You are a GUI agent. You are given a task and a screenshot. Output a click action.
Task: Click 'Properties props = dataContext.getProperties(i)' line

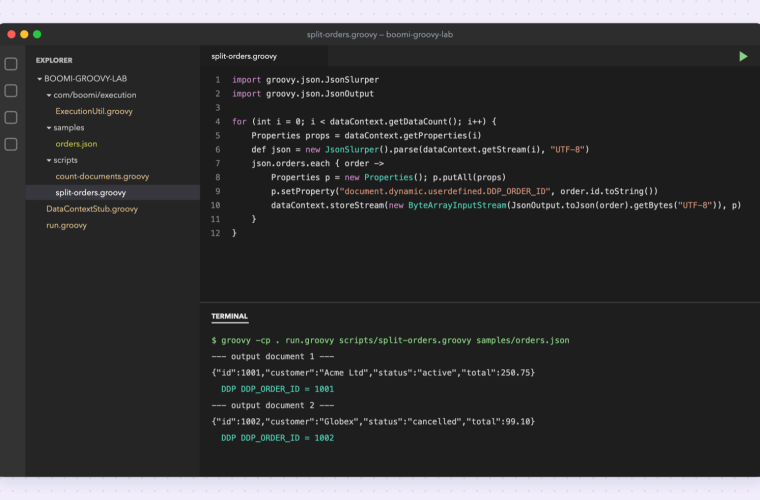[x=366, y=136]
